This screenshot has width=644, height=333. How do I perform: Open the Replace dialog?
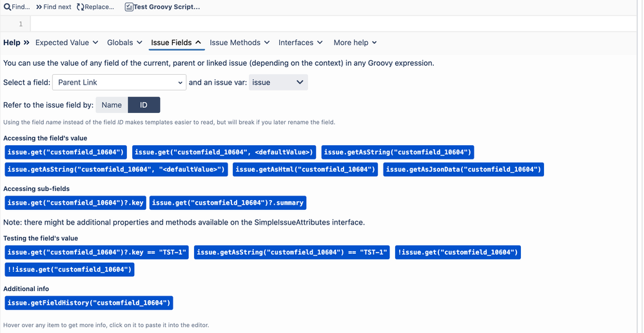pos(95,7)
